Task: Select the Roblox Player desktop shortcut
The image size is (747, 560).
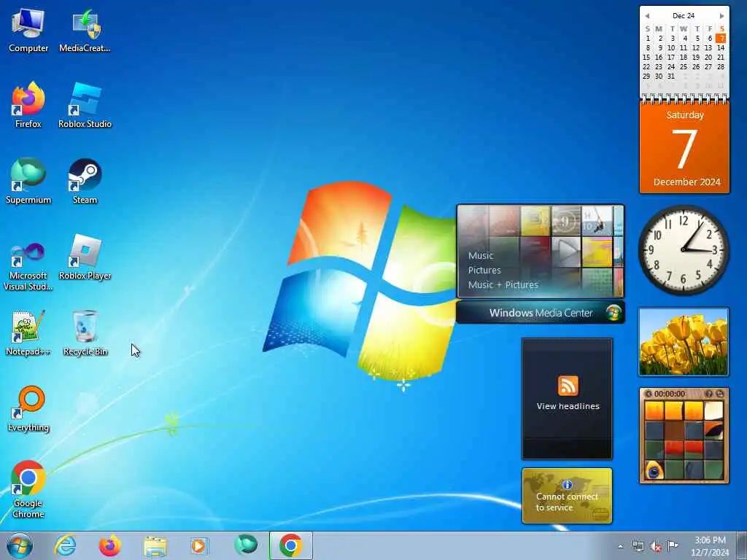Action: [x=85, y=257]
